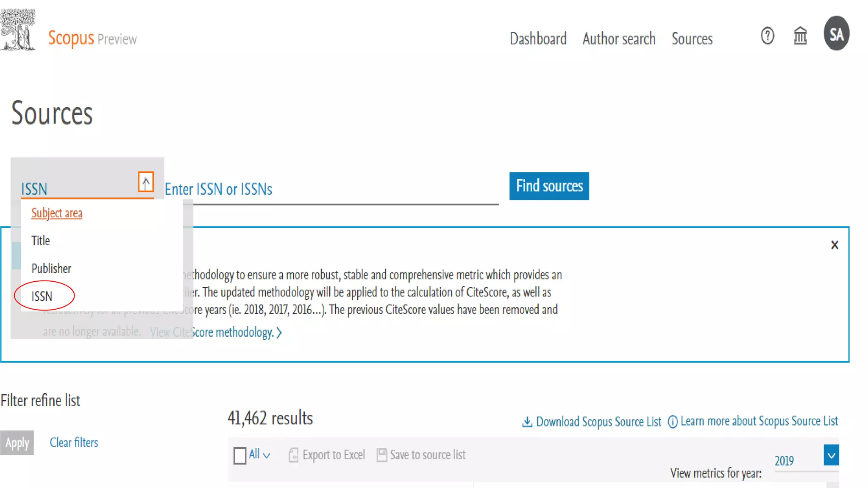Select the Subject area option
This screenshot has width=868, height=488.
coord(57,213)
